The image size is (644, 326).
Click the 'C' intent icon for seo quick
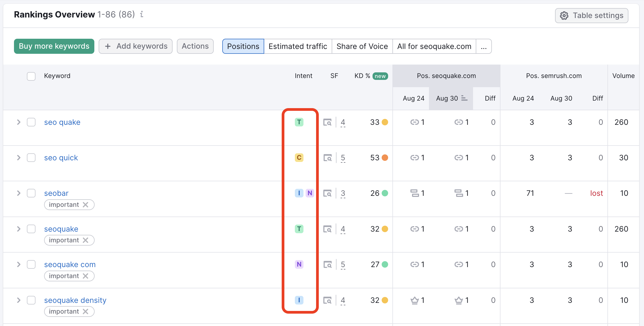(x=299, y=158)
